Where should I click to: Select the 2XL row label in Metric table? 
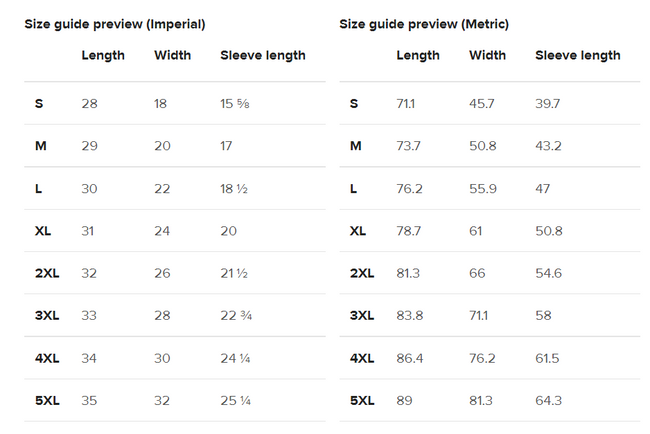point(362,274)
